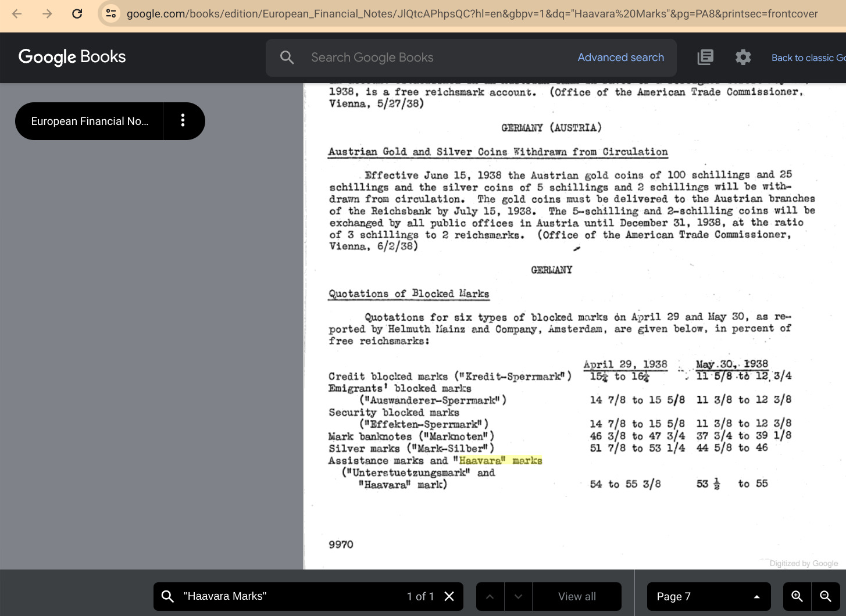The width and height of the screenshot is (846, 616).
Task: Click the browser forward arrow
Action: tap(47, 13)
